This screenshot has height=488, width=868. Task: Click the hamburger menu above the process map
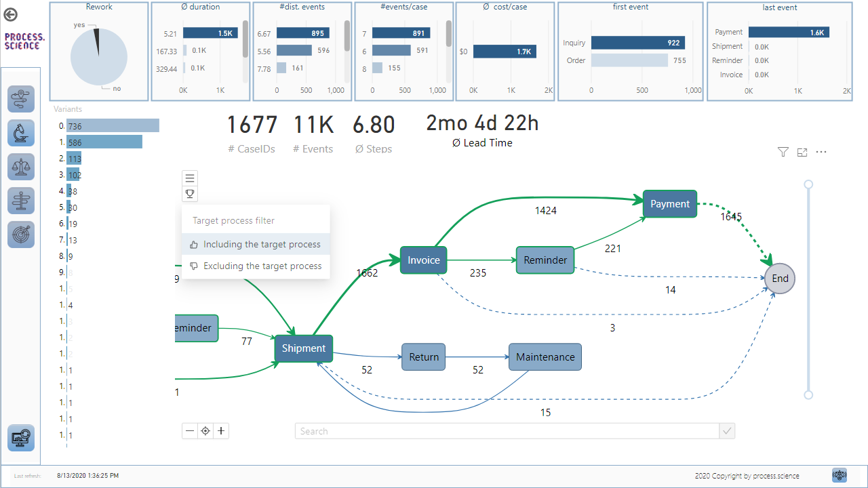(189, 177)
